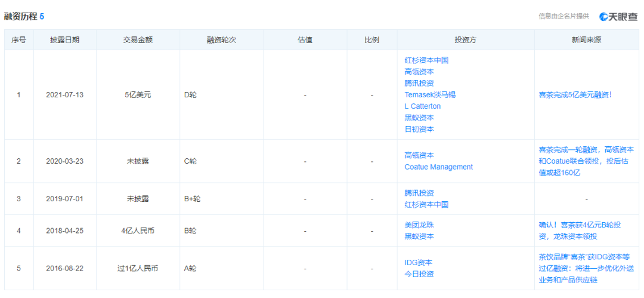Open investor 高瓴资本 in C轮 row
This screenshot has width=644, height=298.
pos(419,155)
